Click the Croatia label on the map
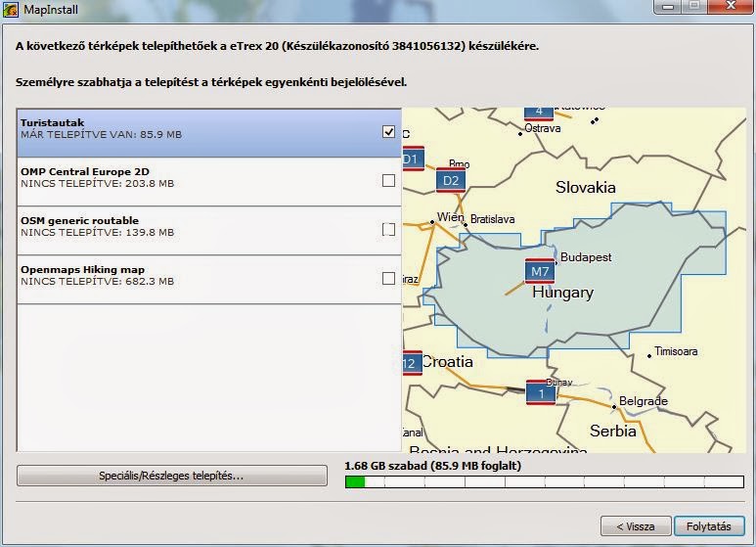This screenshot has height=547, width=756. pos(447,362)
